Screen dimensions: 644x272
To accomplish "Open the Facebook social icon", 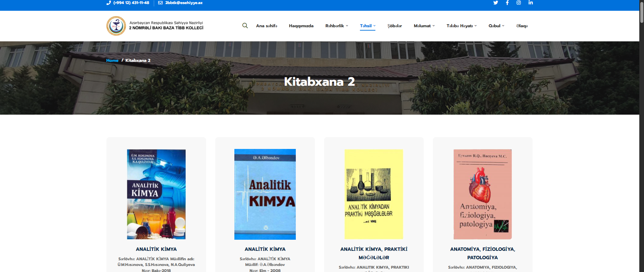I will coord(507,3).
